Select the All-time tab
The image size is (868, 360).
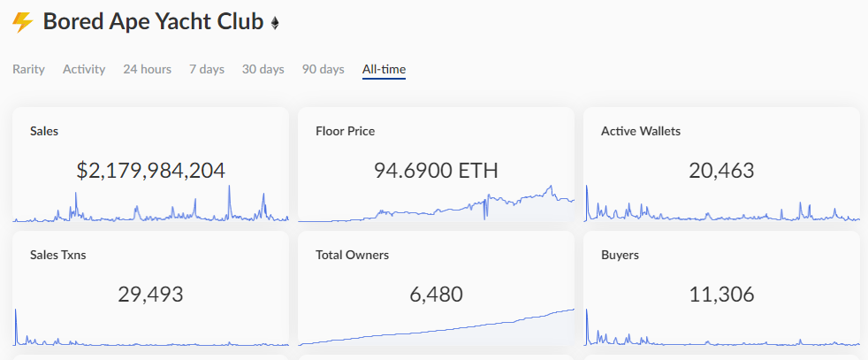384,69
